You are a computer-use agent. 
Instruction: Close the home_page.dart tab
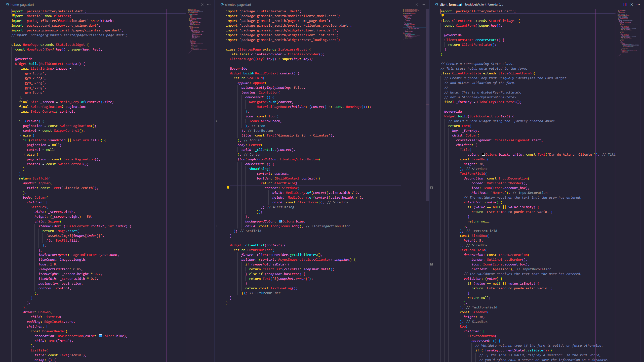click(202, 5)
